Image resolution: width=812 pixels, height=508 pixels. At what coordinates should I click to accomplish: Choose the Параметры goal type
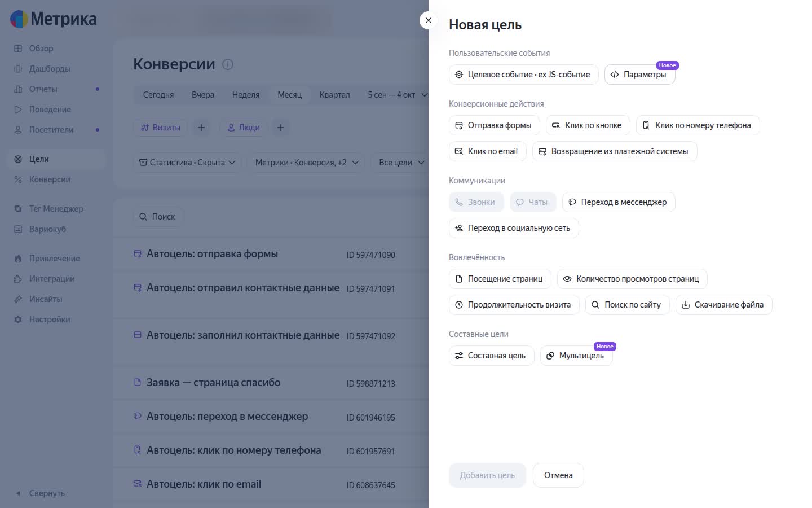pyautogui.click(x=639, y=75)
